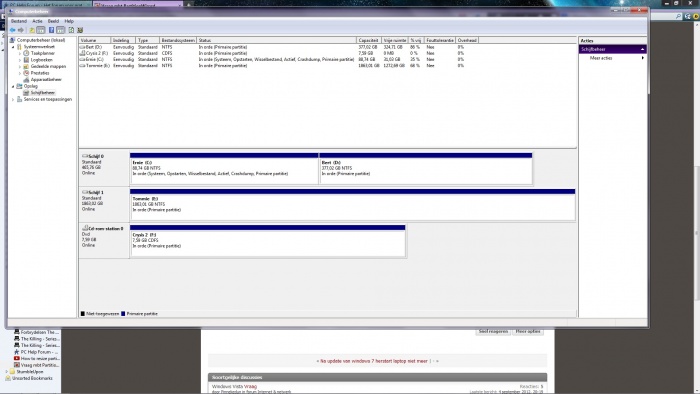Toggle the show/hide console tree button
Viewport: 700px width, 394px height.
41,30
